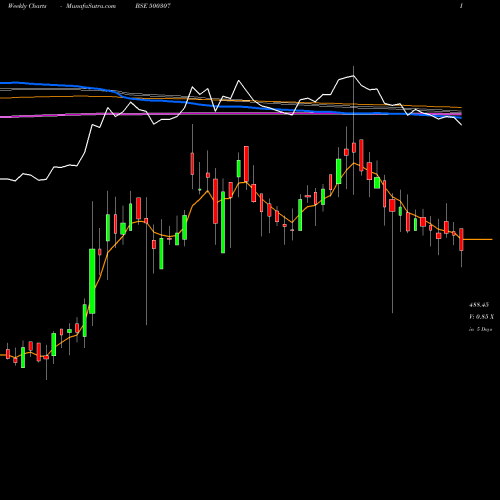
Task: Click the "Weekly Charts" title text
Action: click(x=27, y=6)
